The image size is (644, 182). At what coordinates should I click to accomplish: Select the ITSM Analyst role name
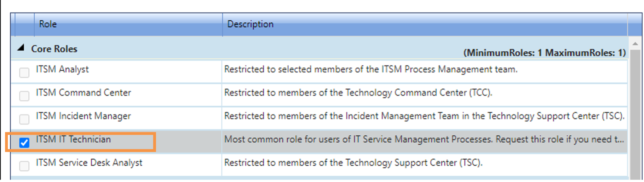62,69
